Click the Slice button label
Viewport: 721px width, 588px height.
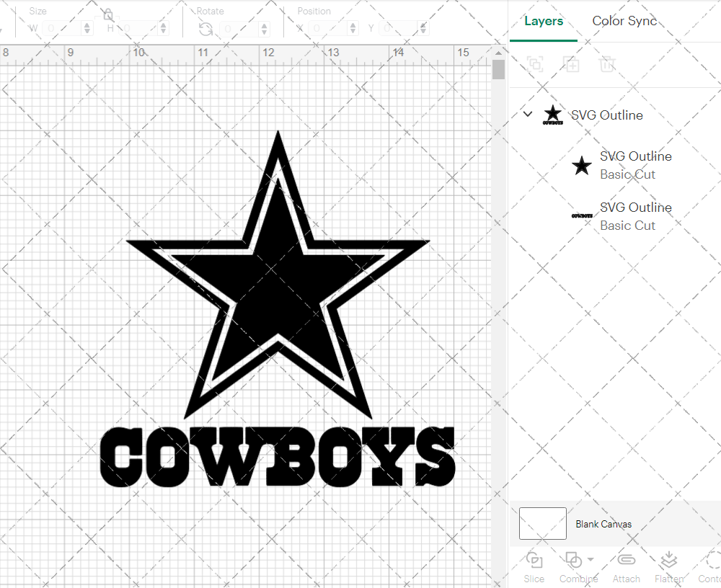tap(534, 579)
